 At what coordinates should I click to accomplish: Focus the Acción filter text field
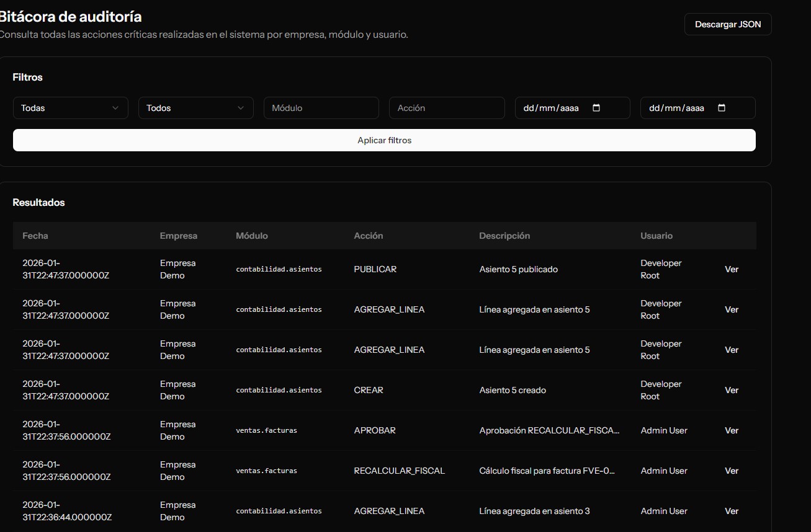point(446,108)
